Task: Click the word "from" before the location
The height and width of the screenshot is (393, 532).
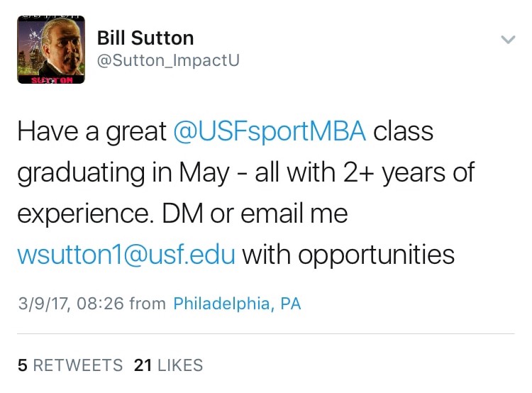Action: [148, 304]
